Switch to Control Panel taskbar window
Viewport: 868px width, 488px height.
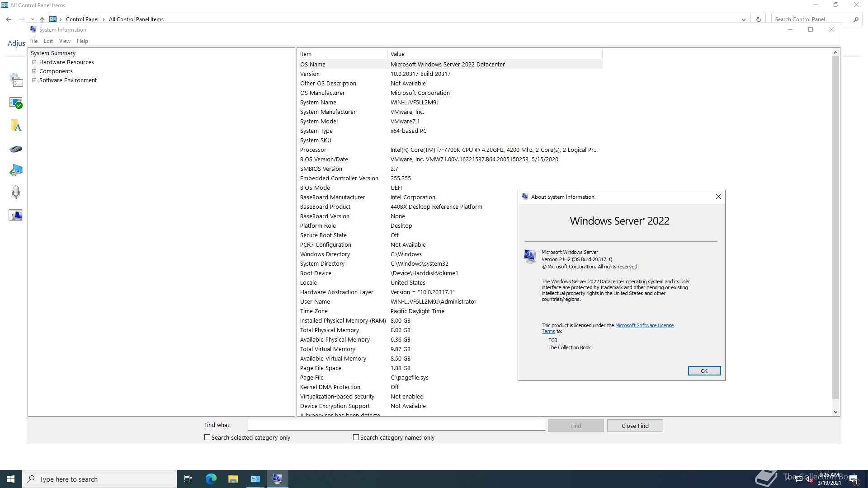tap(255, 479)
